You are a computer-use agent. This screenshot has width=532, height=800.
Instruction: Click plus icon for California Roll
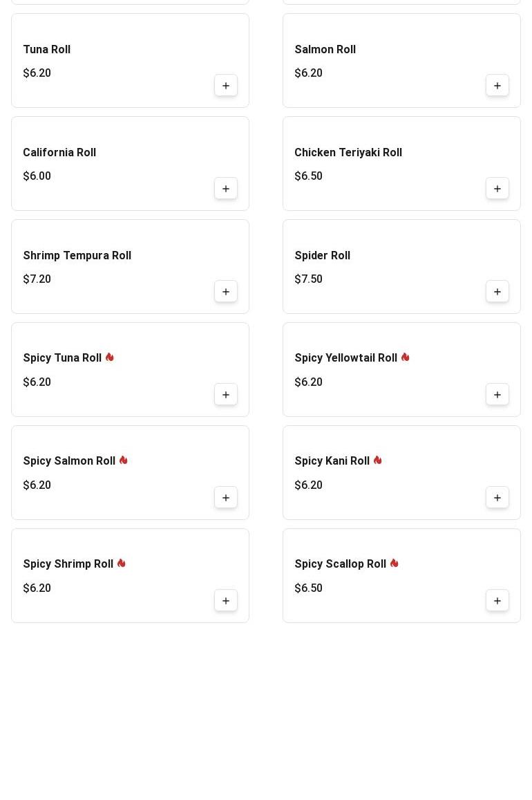coord(226,189)
